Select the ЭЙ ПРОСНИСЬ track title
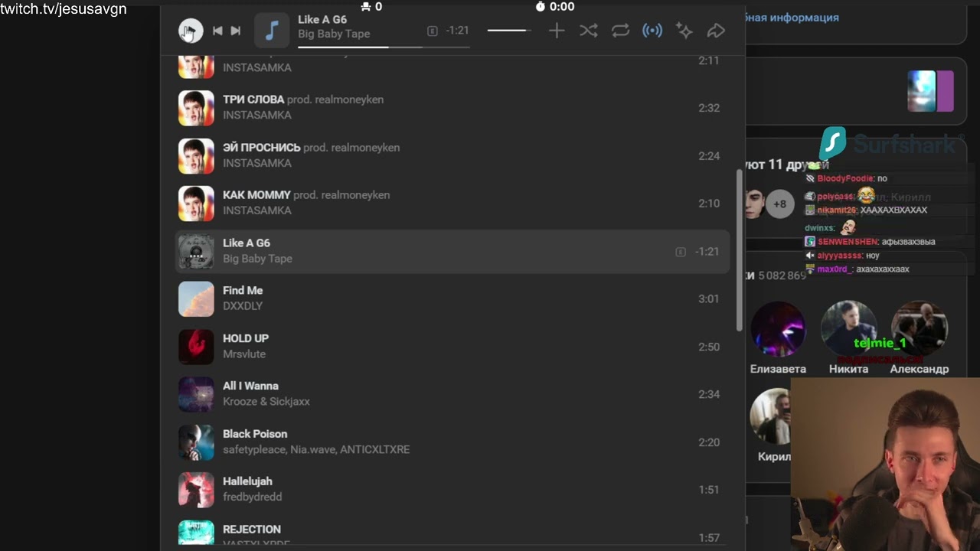 pyautogui.click(x=262, y=147)
